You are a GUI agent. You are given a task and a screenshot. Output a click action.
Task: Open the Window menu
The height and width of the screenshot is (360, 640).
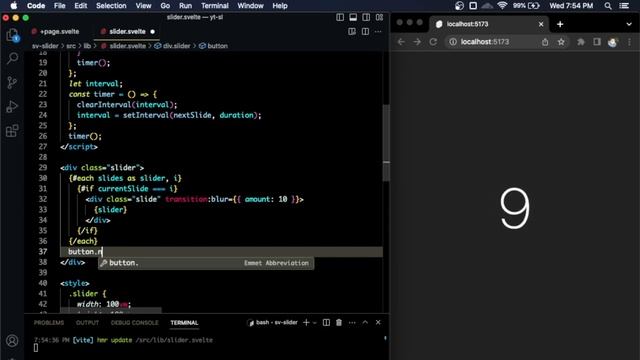tap(250, 6)
